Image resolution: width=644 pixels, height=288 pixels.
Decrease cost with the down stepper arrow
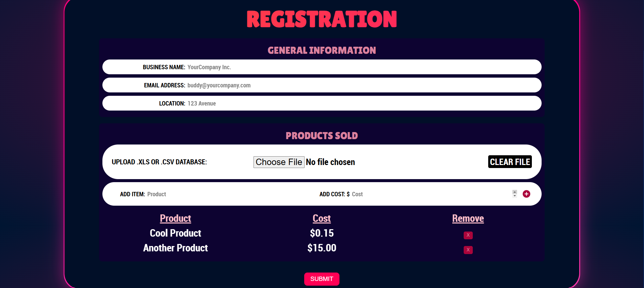coord(515,196)
